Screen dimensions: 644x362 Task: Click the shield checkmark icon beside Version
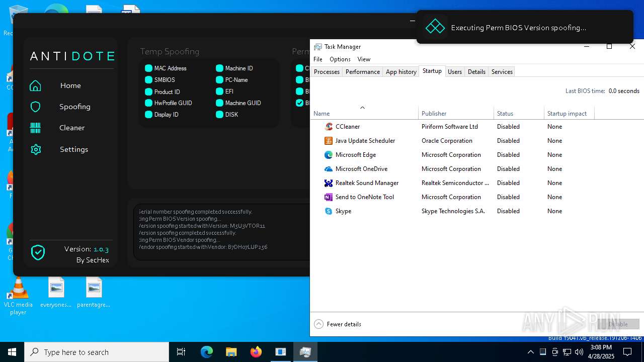click(38, 252)
